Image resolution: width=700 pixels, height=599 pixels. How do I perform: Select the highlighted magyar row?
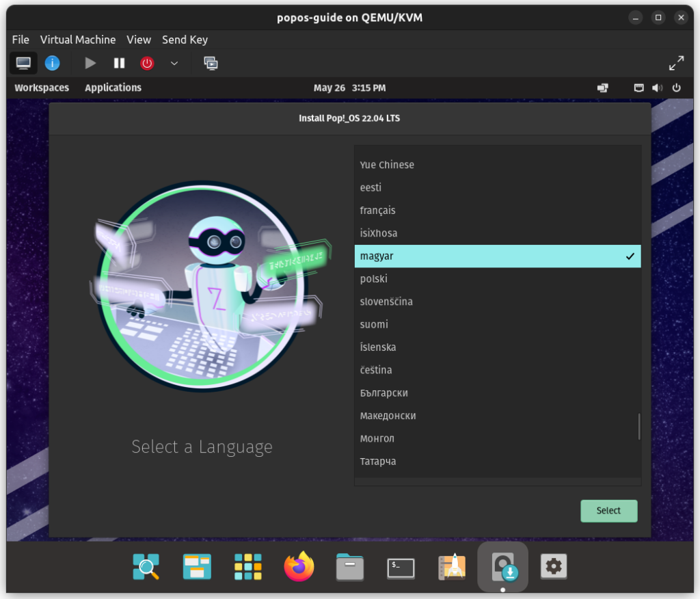498,256
